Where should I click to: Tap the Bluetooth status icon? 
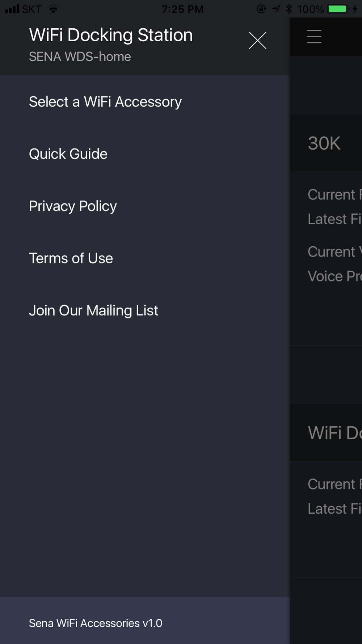pos(289,9)
